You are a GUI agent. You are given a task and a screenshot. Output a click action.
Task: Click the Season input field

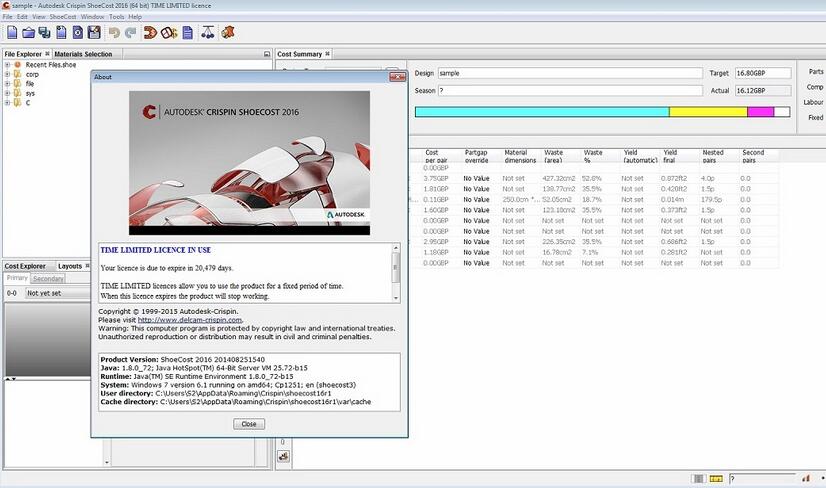(570, 91)
